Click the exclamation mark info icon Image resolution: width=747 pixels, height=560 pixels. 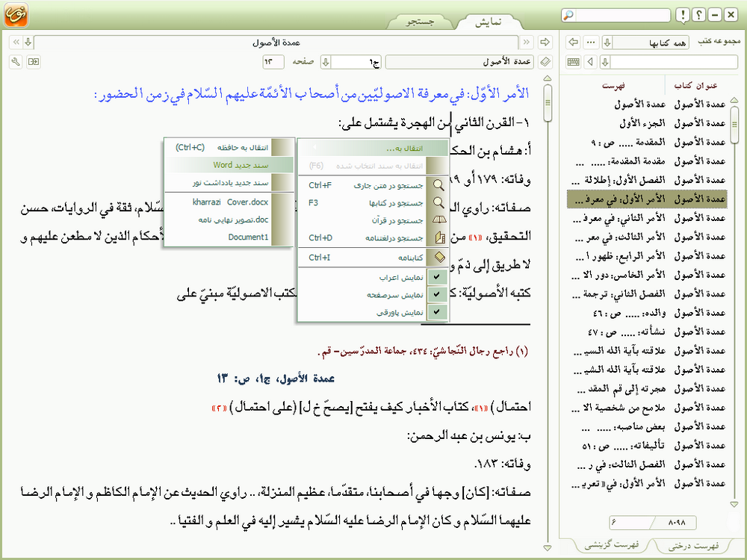pos(682,16)
